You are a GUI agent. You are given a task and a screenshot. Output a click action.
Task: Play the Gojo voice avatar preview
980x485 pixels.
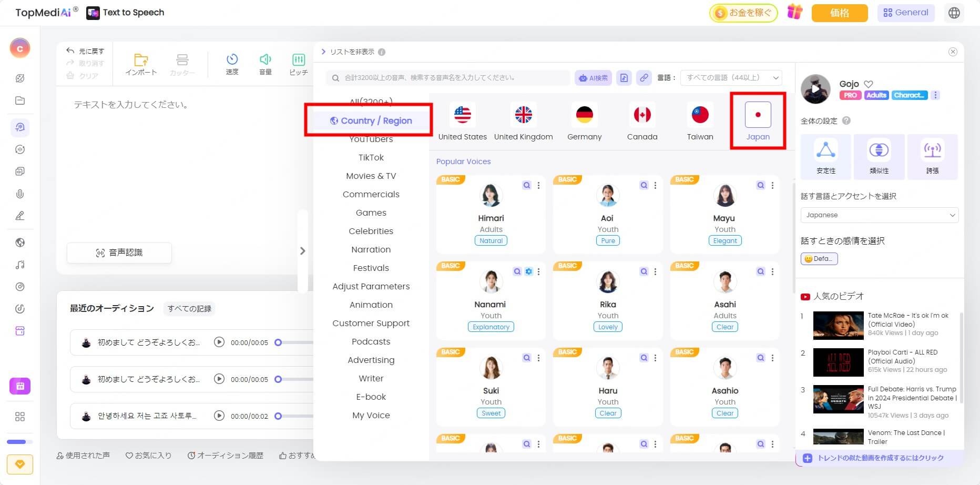pos(815,89)
